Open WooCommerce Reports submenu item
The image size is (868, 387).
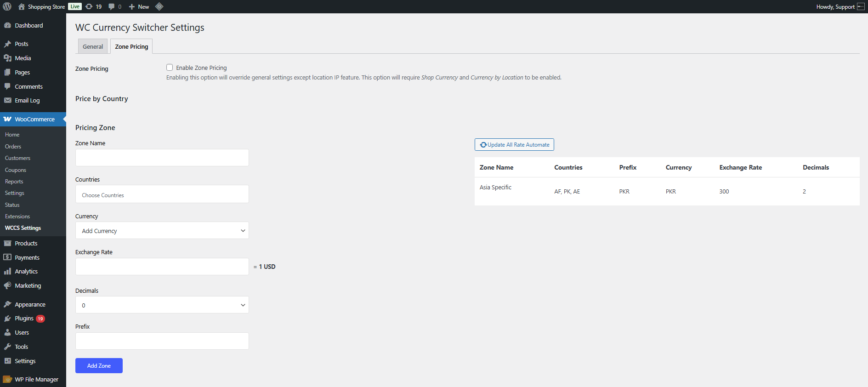click(14, 182)
